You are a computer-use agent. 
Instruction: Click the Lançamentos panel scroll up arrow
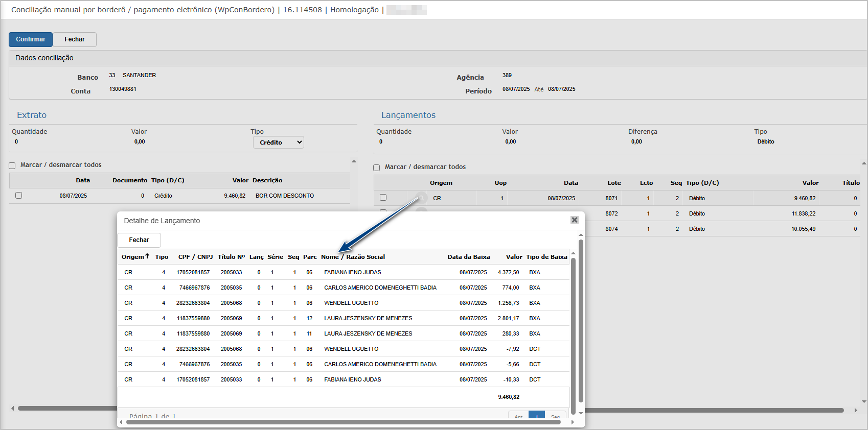tap(864, 163)
